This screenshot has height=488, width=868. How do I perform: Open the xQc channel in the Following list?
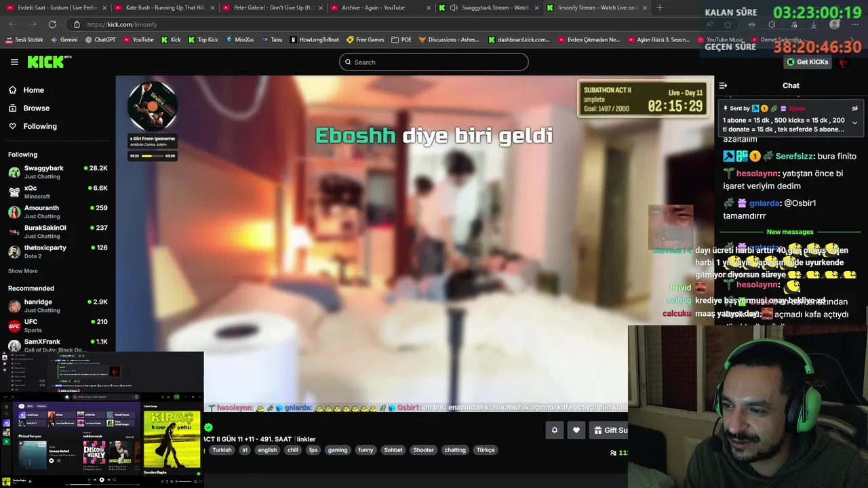click(58, 192)
